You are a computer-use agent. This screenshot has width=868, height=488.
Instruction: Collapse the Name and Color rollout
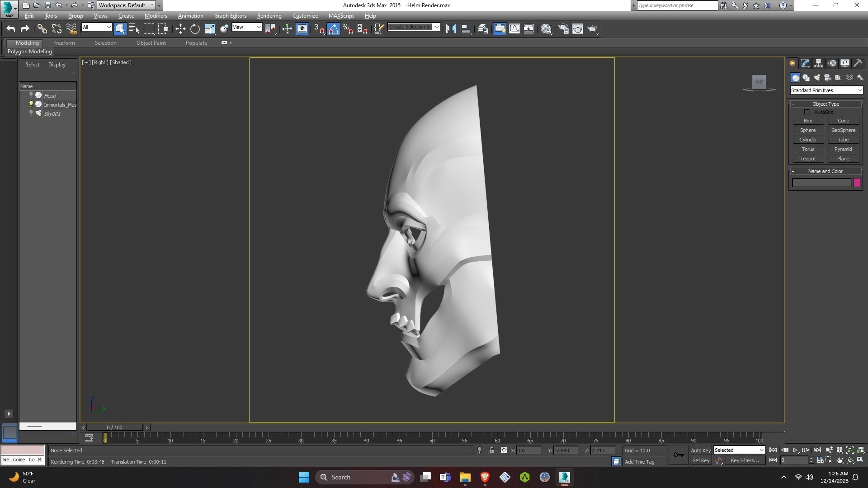tap(826, 171)
